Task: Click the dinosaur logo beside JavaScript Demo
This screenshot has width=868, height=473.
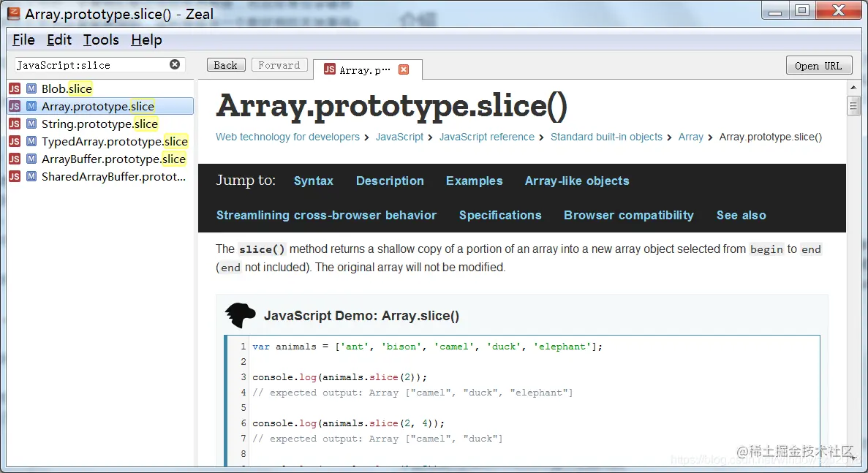Action: click(x=241, y=315)
